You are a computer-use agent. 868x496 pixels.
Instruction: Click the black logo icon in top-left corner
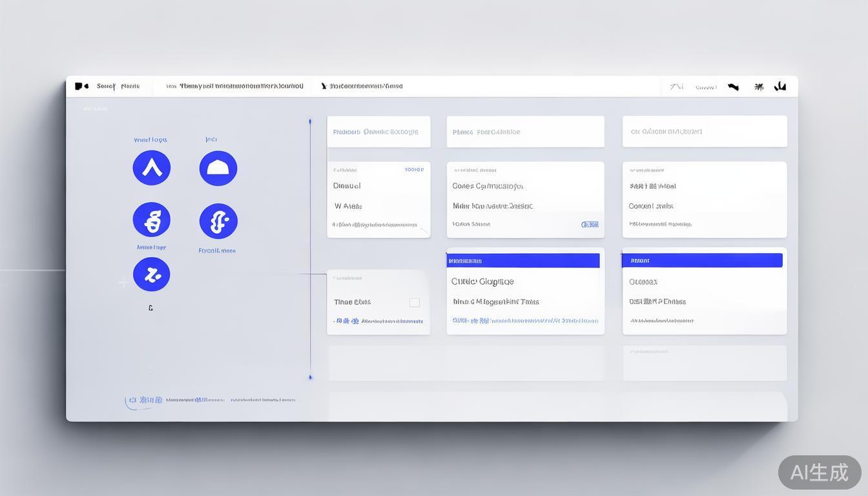coord(81,86)
